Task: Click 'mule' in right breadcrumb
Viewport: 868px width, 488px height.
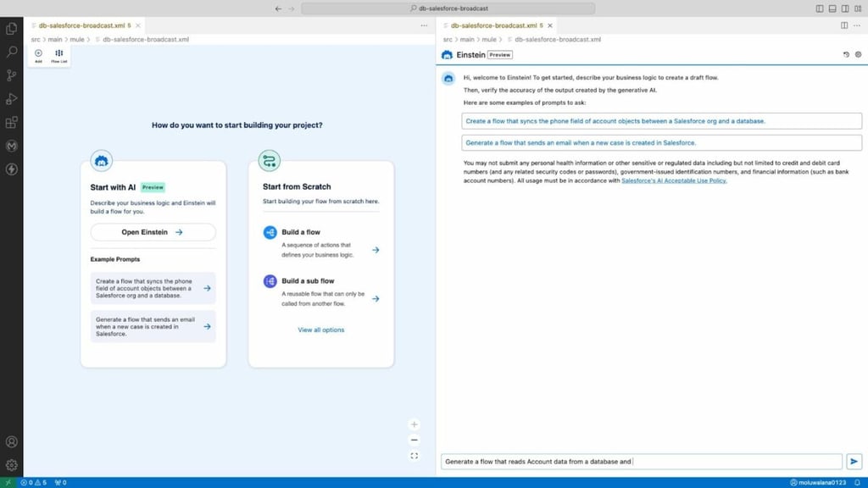Action: [489, 39]
